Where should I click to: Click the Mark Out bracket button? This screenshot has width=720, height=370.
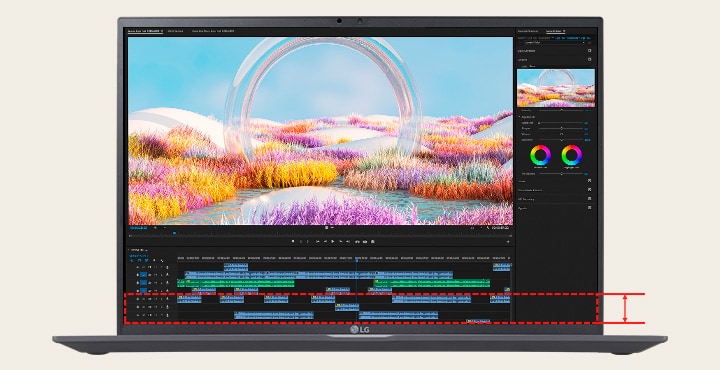[308, 241]
